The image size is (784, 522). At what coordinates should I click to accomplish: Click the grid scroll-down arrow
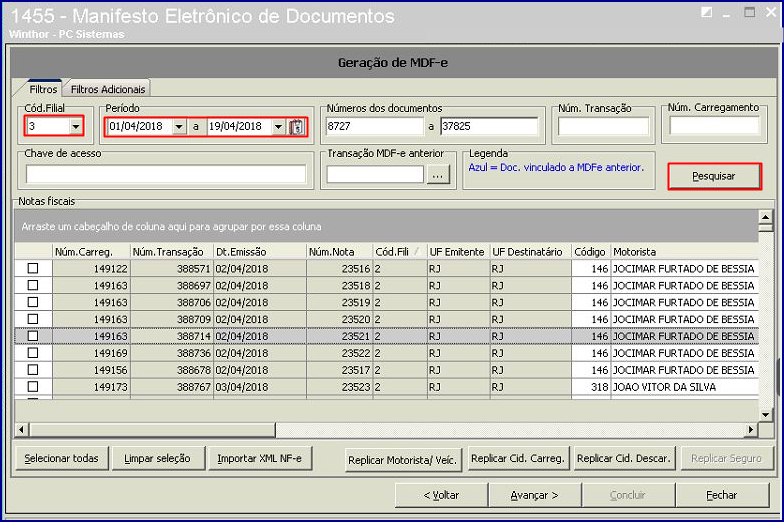766,414
